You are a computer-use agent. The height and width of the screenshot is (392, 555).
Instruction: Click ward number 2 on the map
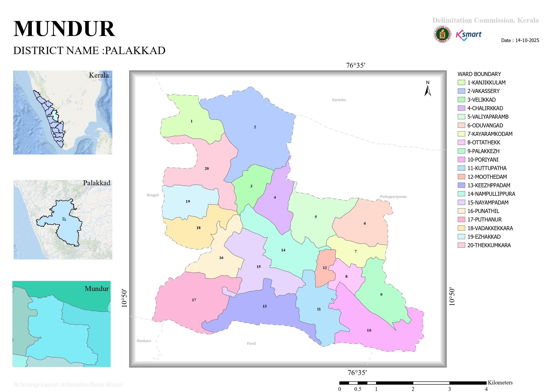tap(255, 127)
